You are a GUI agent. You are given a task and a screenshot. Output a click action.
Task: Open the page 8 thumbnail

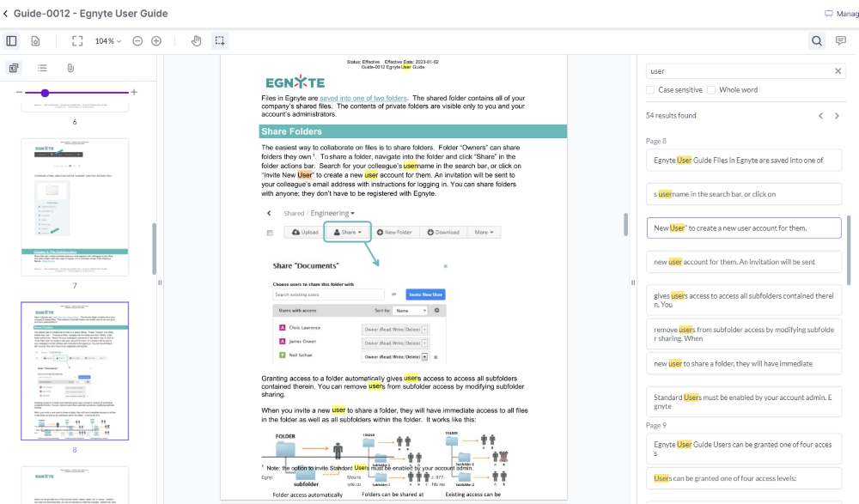[75, 371]
